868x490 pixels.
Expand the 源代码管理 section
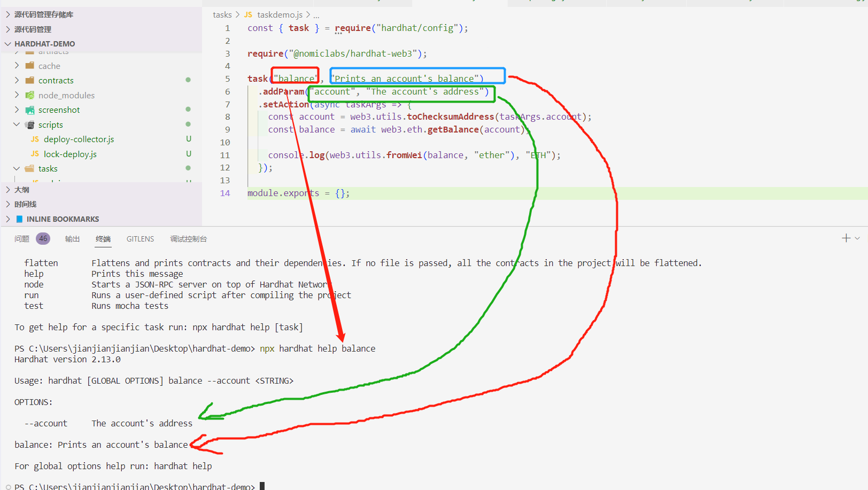pos(7,29)
